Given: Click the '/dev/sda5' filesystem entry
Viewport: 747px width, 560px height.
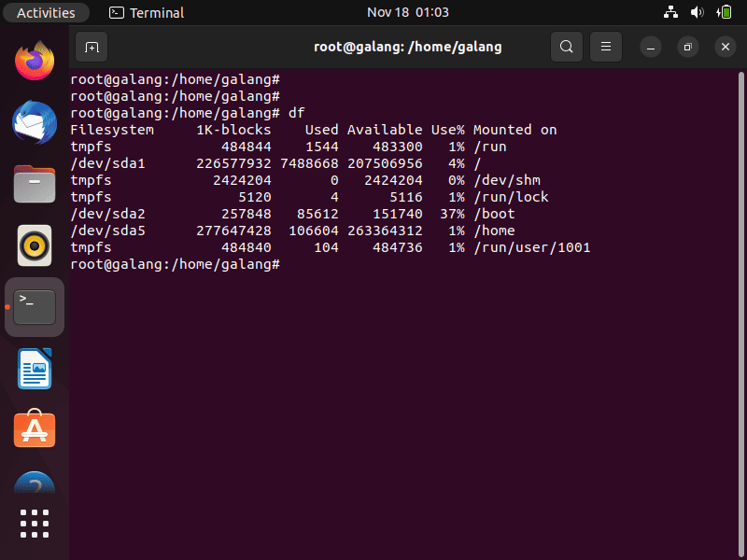Looking at the screenshot, I should (x=107, y=231).
